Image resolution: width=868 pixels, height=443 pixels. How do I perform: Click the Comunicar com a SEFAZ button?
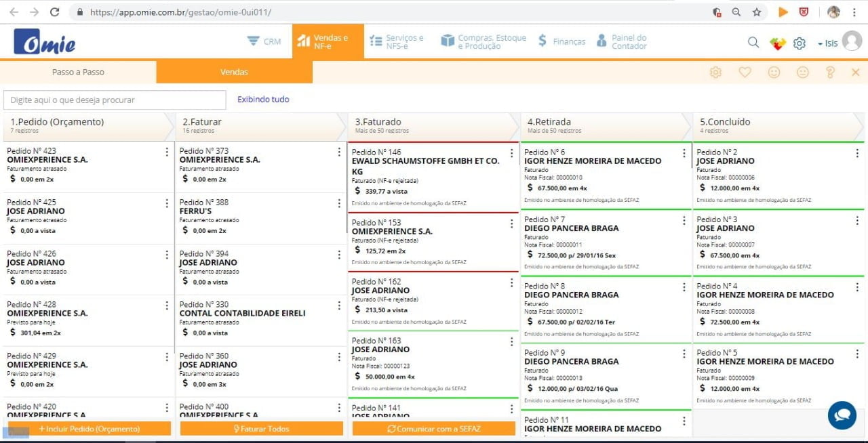pyautogui.click(x=434, y=429)
